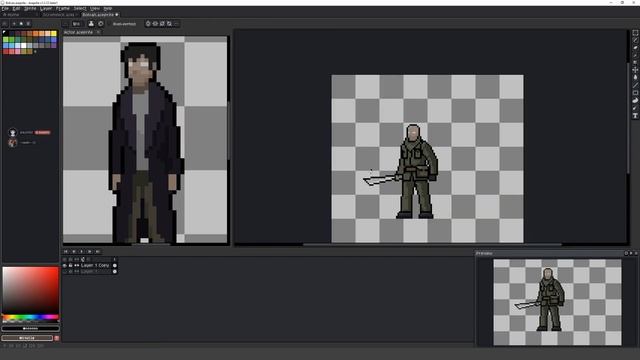Go to previous frame
The height and width of the screenshot is (360, 640).
74,251
